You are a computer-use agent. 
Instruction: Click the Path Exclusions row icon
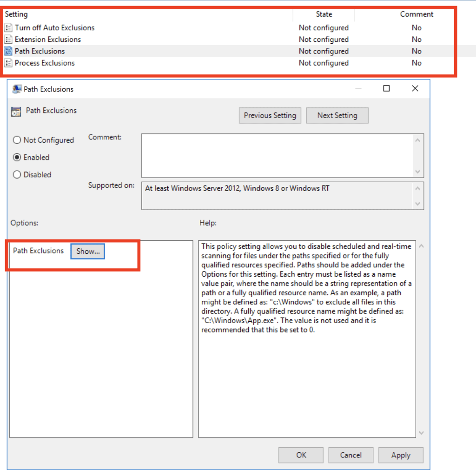click(8, 51)
